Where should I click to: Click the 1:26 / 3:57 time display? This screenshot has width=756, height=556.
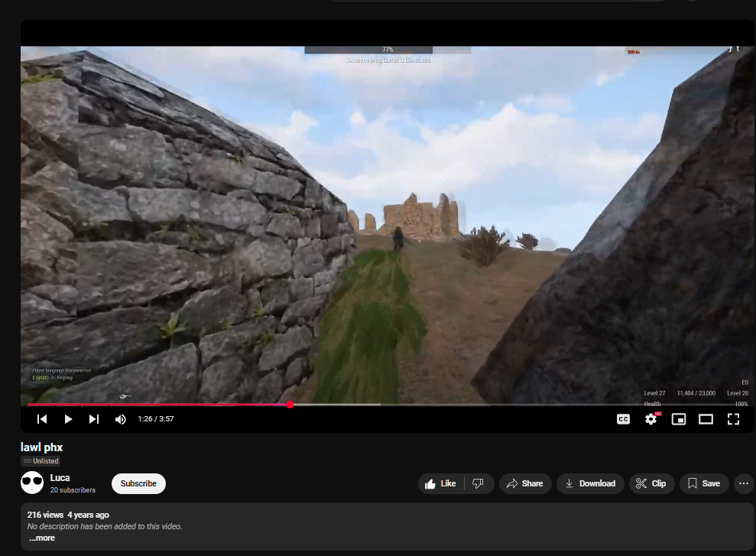(x=156, y=419)
